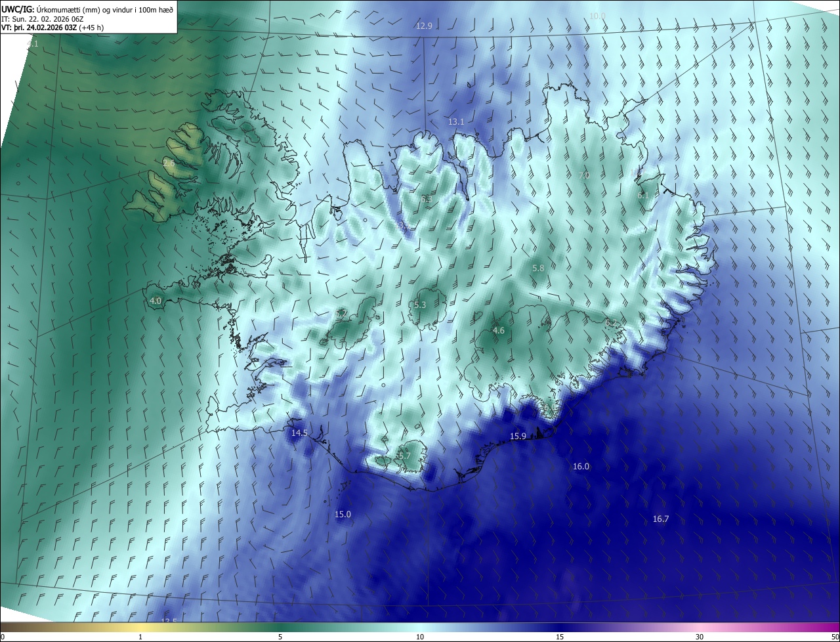The width and height of the screenshot is (840, 642).
Task: Click the 4.0 value label on the peninsula
Action: tap(156, 301)
